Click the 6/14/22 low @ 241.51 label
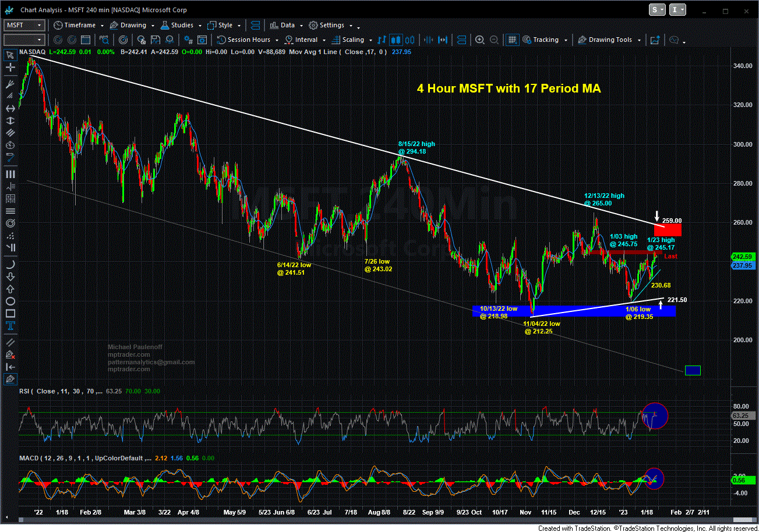The image size is (759, 532). click(294, 269)
